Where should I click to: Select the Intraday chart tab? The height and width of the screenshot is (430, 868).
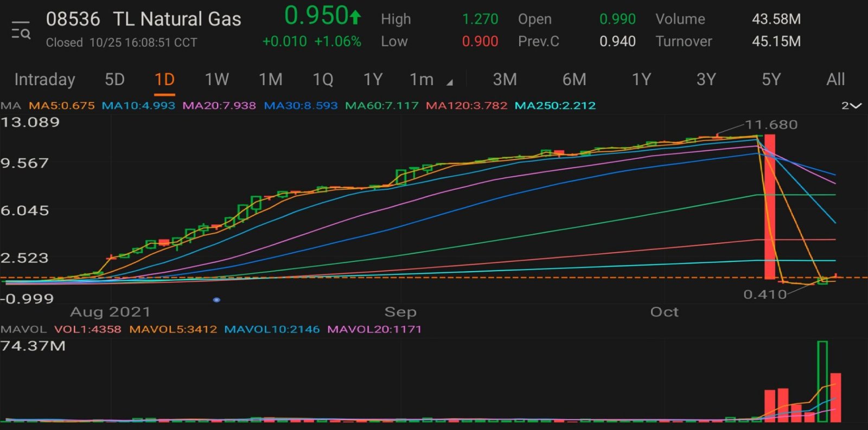click(44, 80)
